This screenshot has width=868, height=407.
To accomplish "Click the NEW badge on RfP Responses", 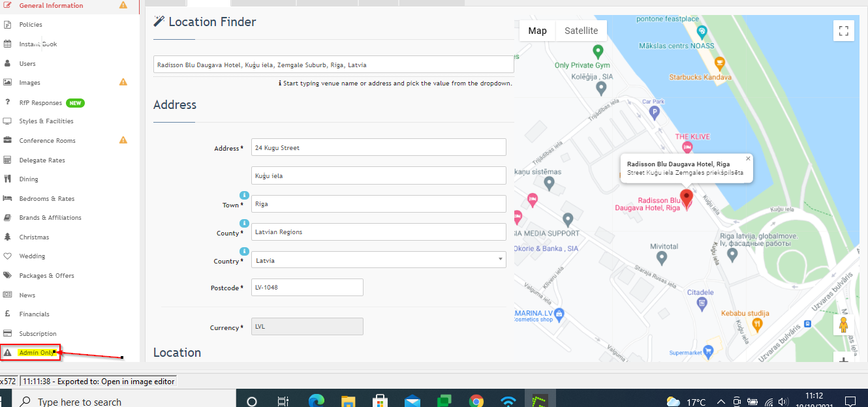I will pyautogui.click(x=76, y=103).
